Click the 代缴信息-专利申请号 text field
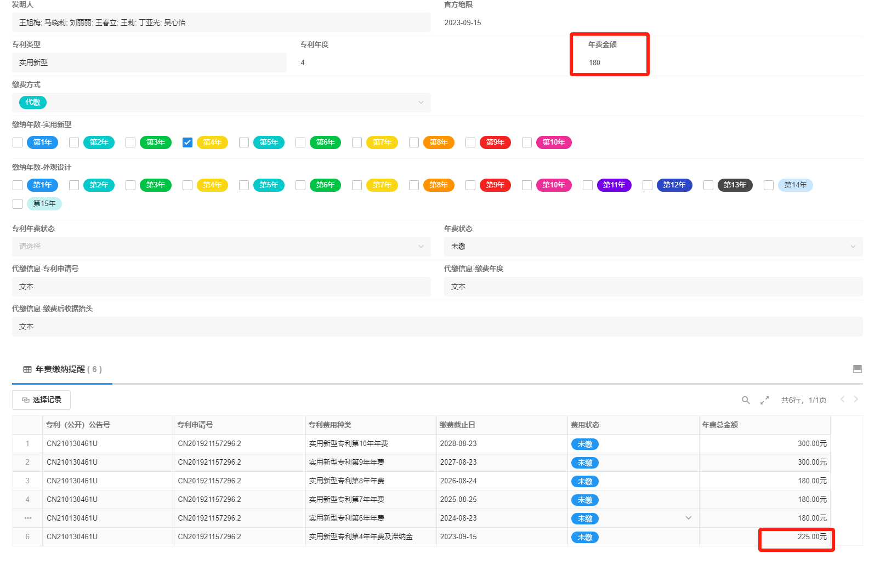Screen dimensions: 869x588 [221, 287]
